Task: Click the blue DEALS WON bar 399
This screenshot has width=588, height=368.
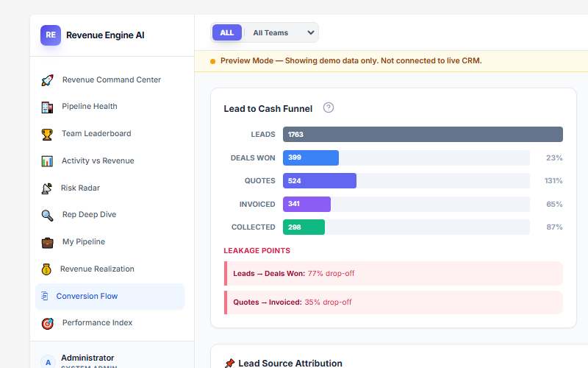Action: coord(311,158)
